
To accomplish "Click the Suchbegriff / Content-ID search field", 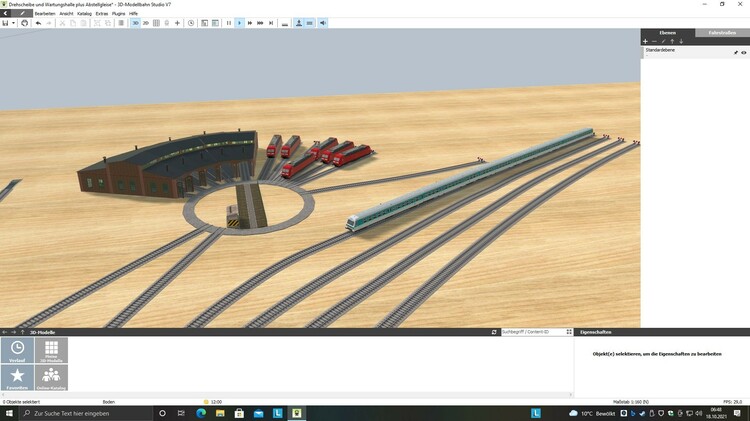I will pos(532,332).
